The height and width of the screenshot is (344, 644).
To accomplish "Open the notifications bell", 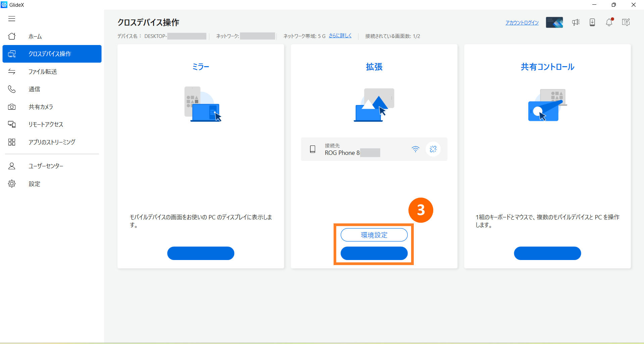I will coord(609,23).
